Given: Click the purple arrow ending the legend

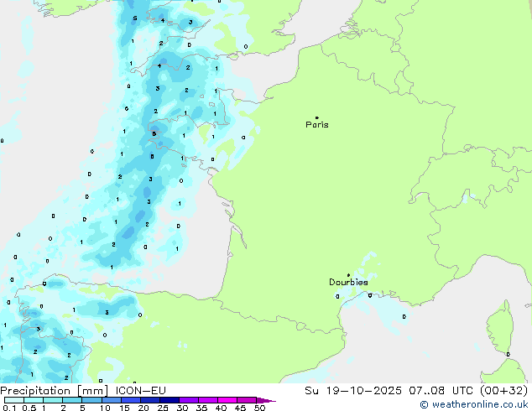Looking at the screenshot, I should coord(266,400).
